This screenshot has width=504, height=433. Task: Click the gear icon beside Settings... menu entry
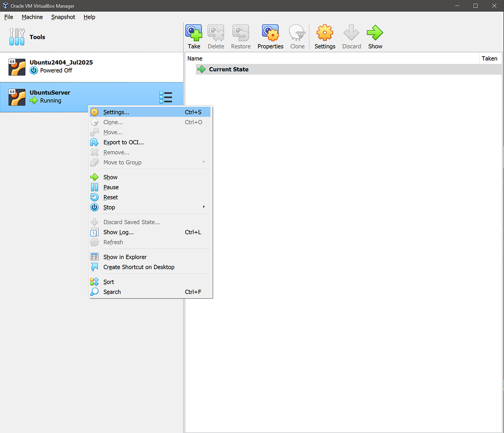click(x=94, y=112)
